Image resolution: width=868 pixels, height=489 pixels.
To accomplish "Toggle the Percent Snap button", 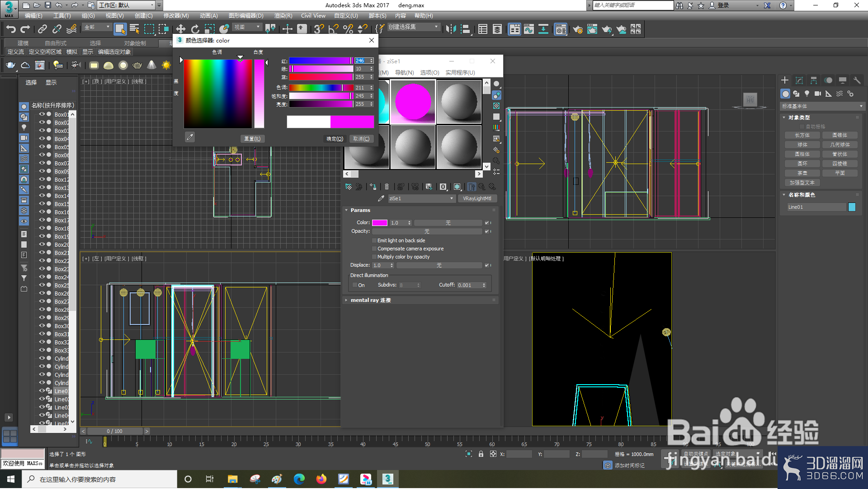I will (x=348, y=29).
